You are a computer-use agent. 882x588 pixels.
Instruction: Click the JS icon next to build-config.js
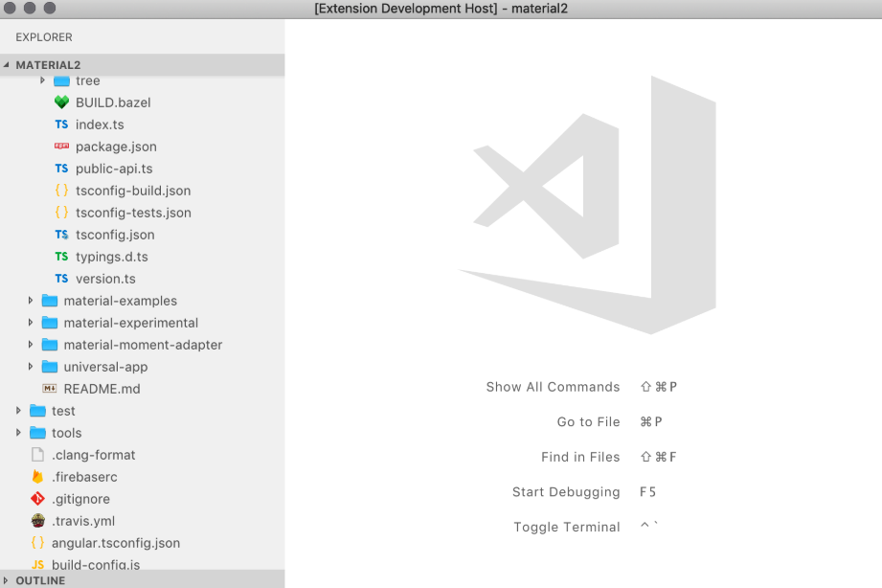tap(38, 565)
